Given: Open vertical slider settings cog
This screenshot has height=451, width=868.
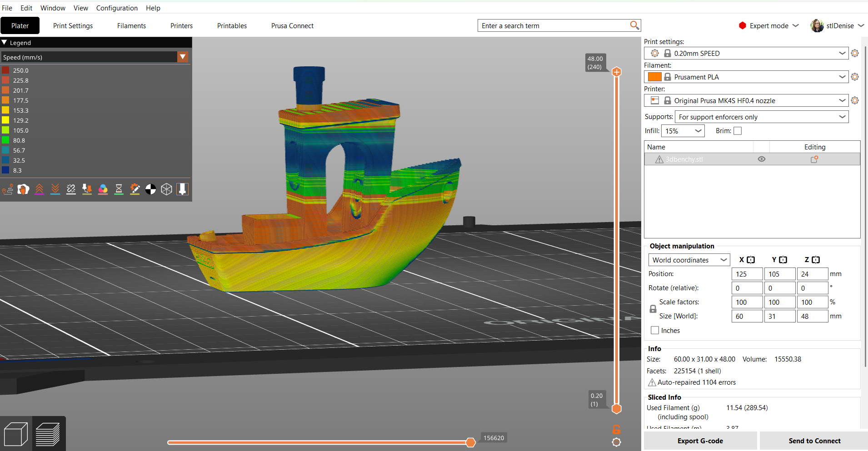Looking at the screenshot, I should 617,442.
